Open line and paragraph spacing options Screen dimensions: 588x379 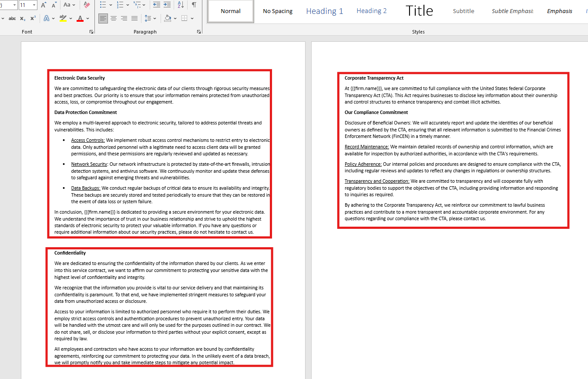150,18
